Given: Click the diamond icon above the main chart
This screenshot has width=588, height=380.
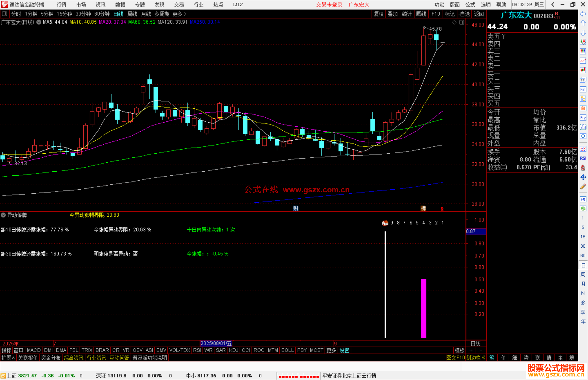Looking at the screenshot, I should (x=454, y=22).
